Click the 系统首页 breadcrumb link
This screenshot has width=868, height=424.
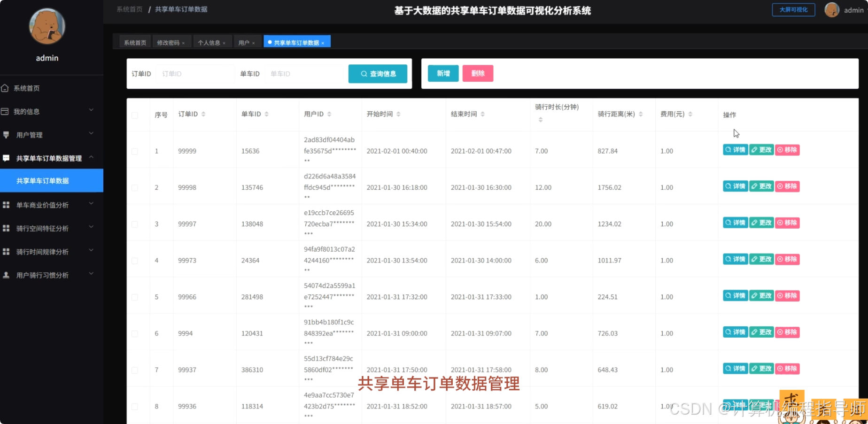[x=129, y=9]
